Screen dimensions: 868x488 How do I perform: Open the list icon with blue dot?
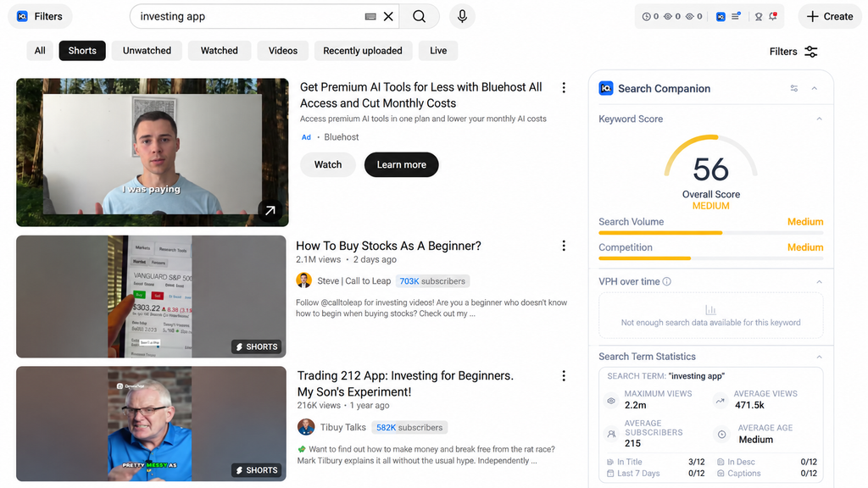[x=736, y=16]
